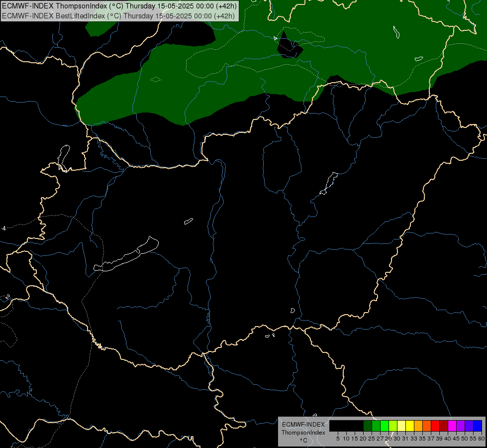This screenshot has width=487, height=448.
Task: Click the legend tick label 5
Action: tap(338, 439)
